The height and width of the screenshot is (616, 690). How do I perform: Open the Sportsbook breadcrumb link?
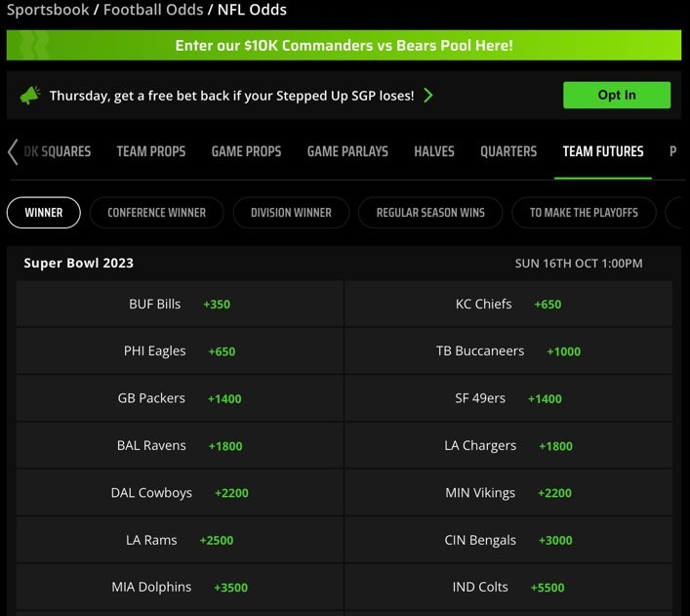48,10
